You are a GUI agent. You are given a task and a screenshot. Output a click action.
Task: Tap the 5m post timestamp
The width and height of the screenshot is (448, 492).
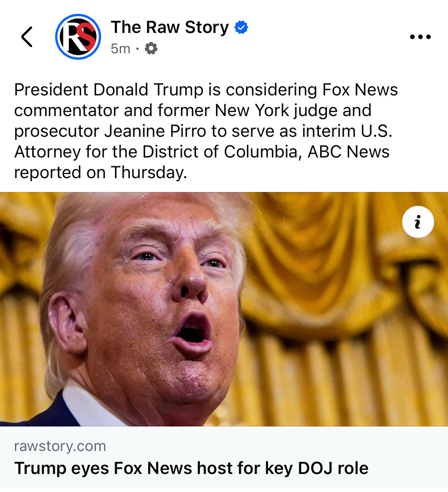coord(120,49)
